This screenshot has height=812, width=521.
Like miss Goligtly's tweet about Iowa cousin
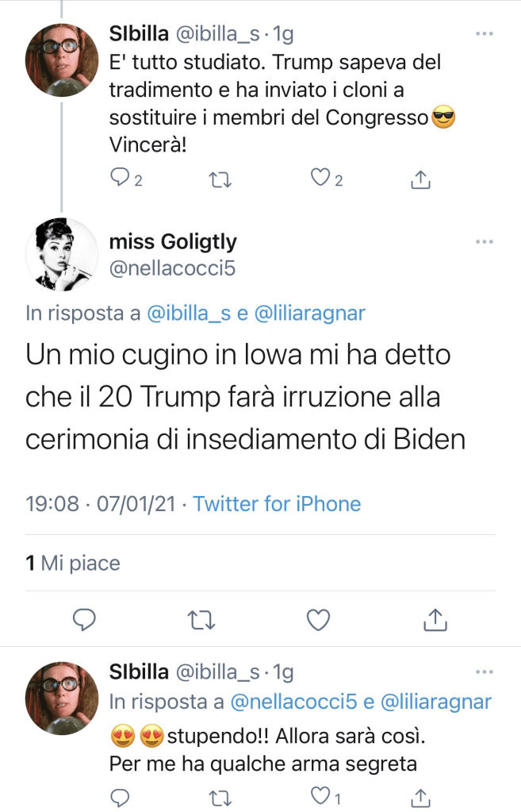318,619
